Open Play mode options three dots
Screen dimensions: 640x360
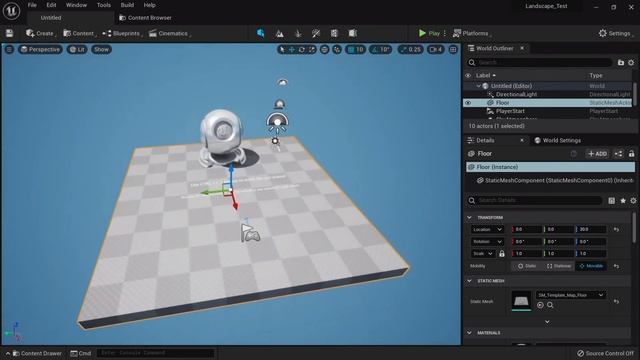tap(444, 33)
